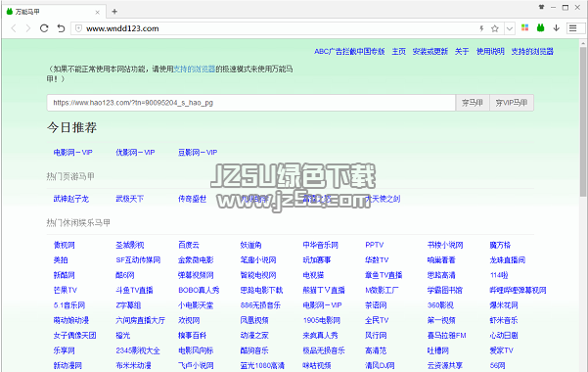Bookmark the page with the star icon
Screen dimensions: 588x372
[x=495, y=28]
